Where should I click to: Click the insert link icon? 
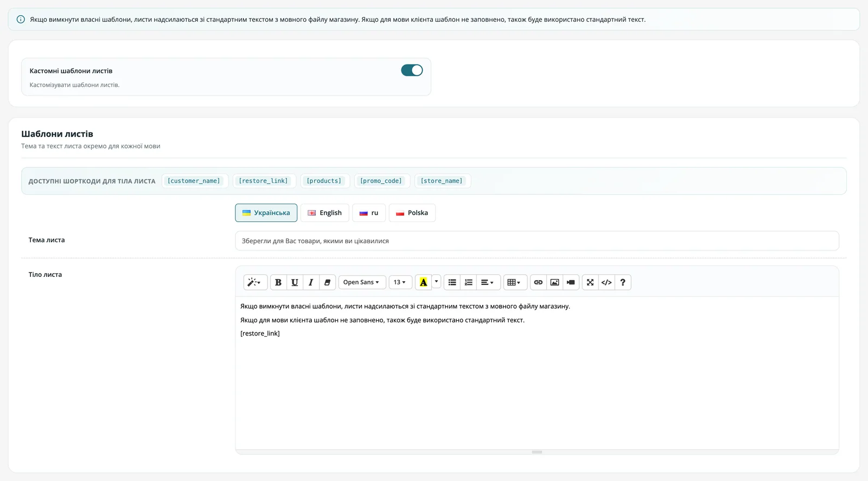[x=538, y=282]
